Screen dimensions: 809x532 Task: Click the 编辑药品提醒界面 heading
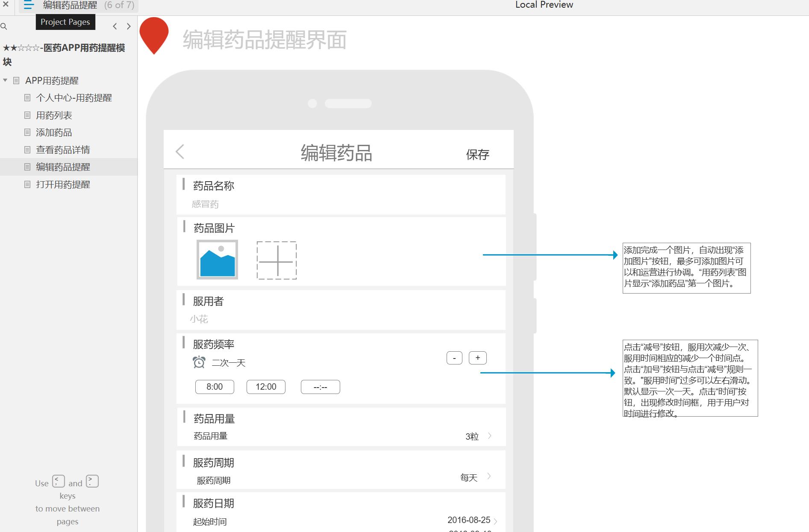[265, 40]
